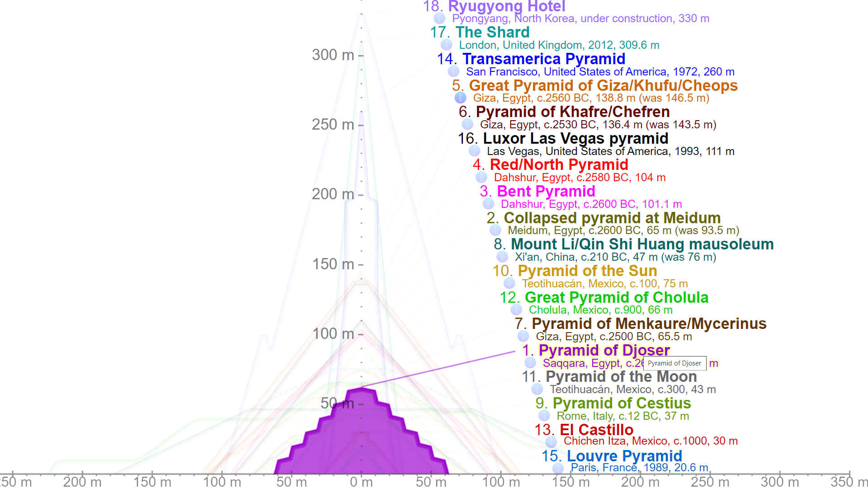Click 'Cholula, Mexico, c.900, 66 m'
Image resolution: width=868 pixels, height=488 pixels.
[601, 310]
